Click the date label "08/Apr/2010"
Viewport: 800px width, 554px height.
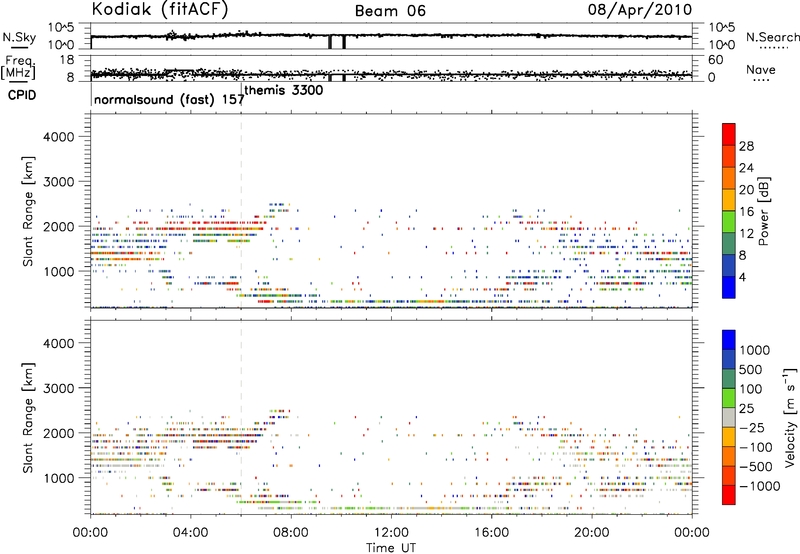(640, 10)
